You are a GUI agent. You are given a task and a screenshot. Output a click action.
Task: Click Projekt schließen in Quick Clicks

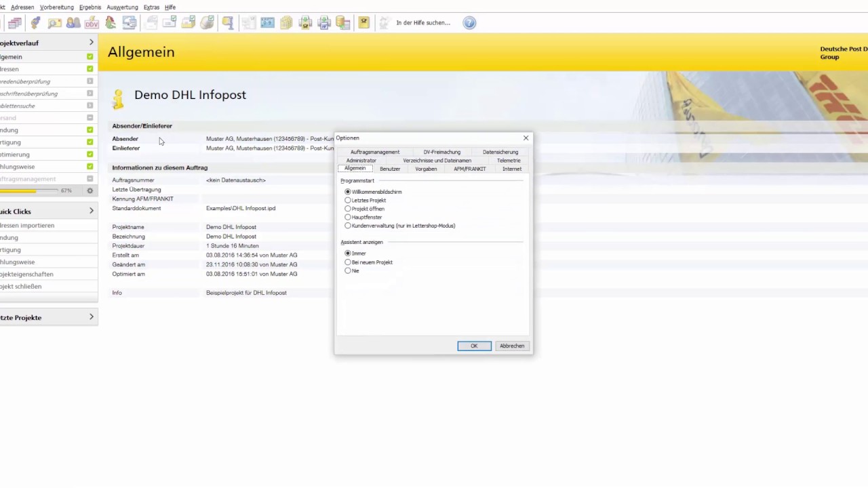click(21, 287)
